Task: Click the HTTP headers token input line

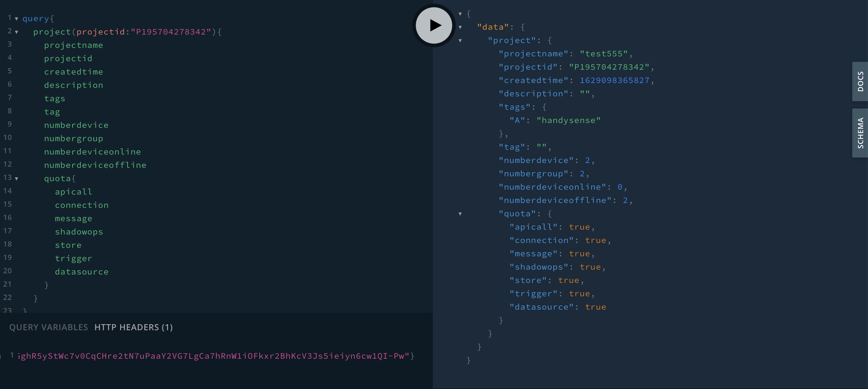Action: [216, 356]
